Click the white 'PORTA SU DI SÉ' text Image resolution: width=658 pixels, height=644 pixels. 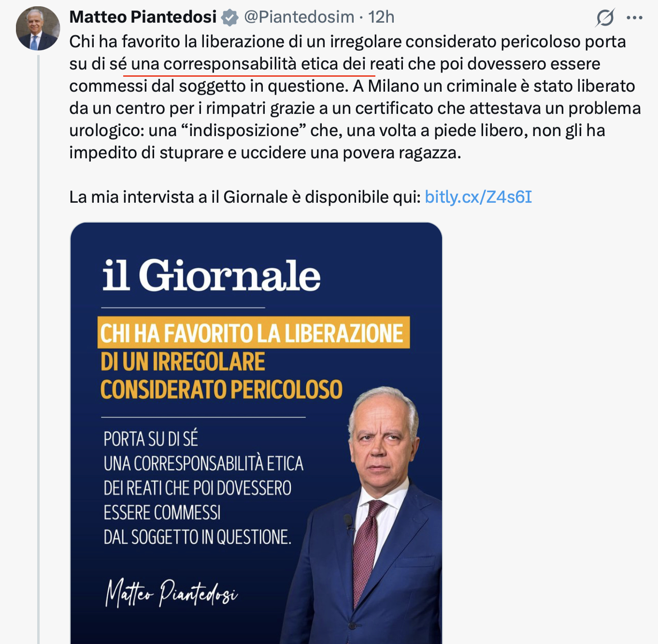[x=151, y=439]
